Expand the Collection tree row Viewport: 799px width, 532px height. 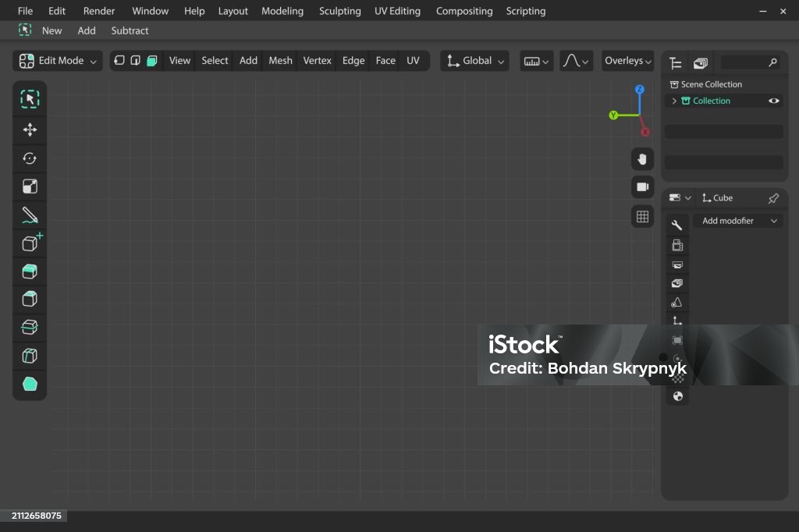pyautogui.click(x=674, y=101)
